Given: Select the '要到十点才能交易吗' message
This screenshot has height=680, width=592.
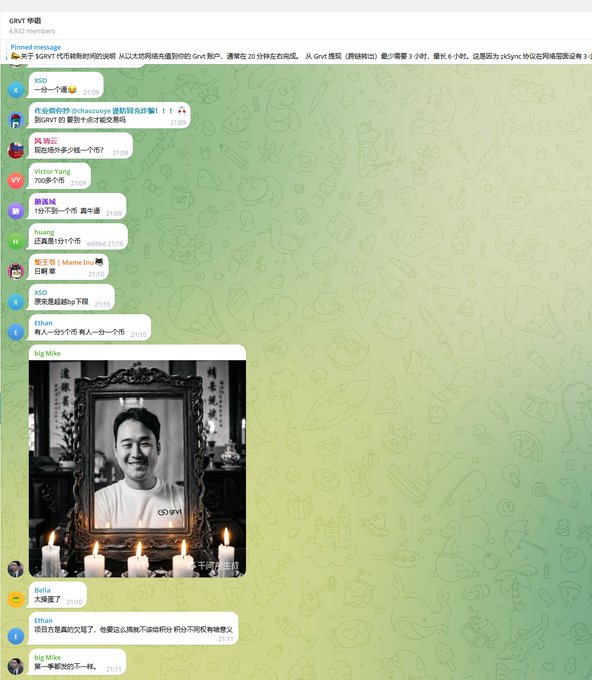Looking at the screenshot, I should click(x=109, y=115).
